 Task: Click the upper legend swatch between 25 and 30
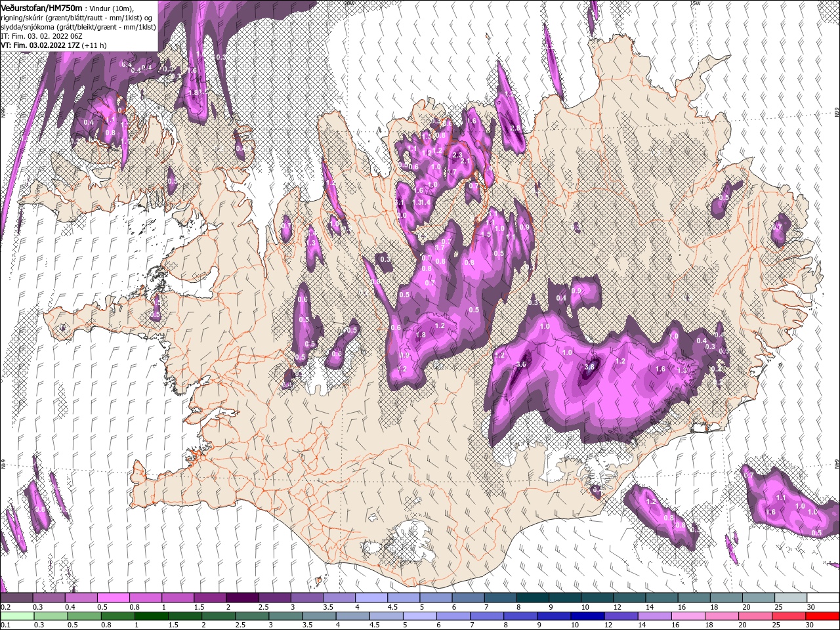tap(790, 598)
